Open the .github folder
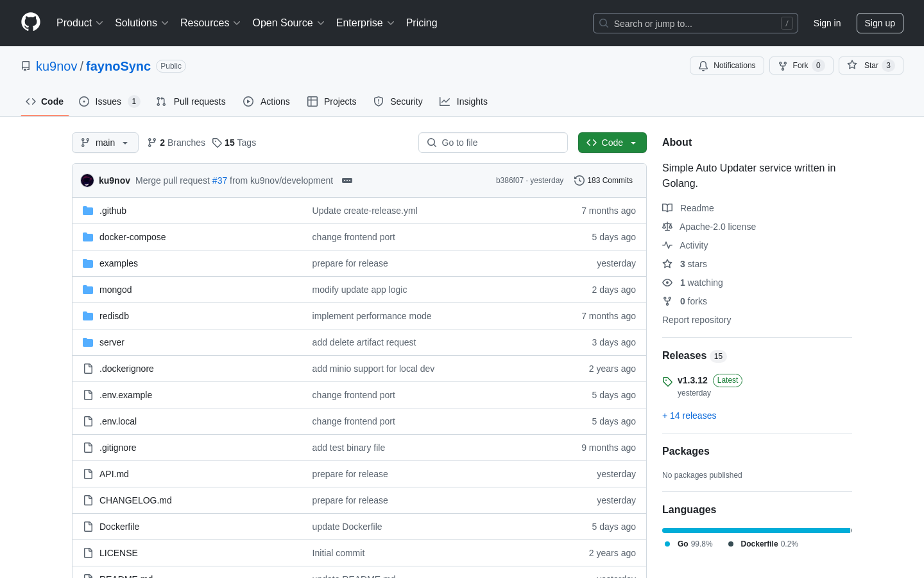The width and height of the screenshot is (924, 578). [113, 211]
